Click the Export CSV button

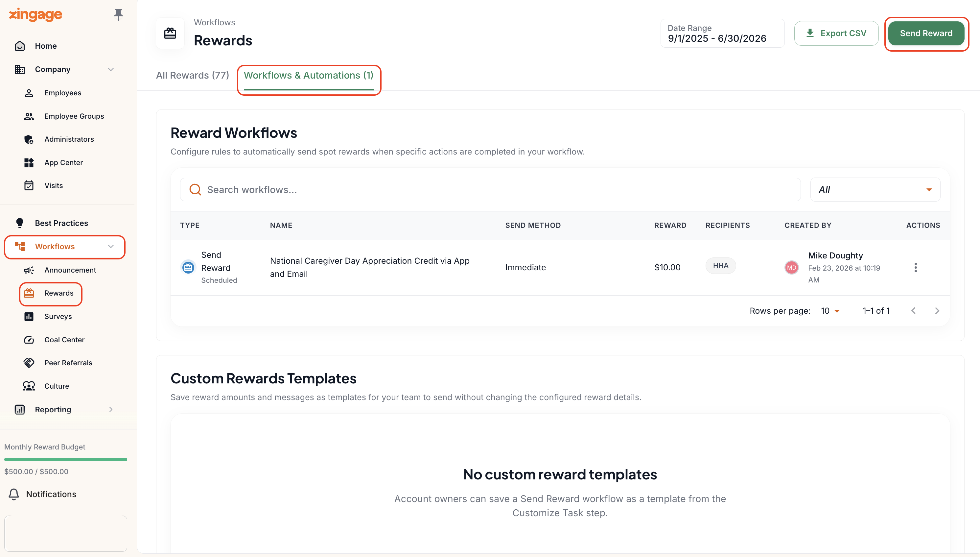click(836, 33)
